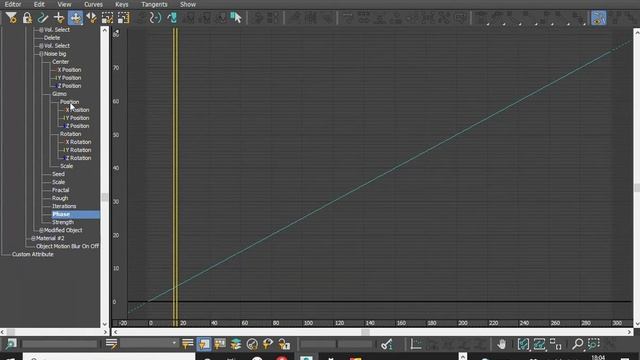The width and height of the screenshot is (640, 360).
Task: Toggle the unlocked-padlock filter button
Action: pyautogui.click(x=284, y=344)
